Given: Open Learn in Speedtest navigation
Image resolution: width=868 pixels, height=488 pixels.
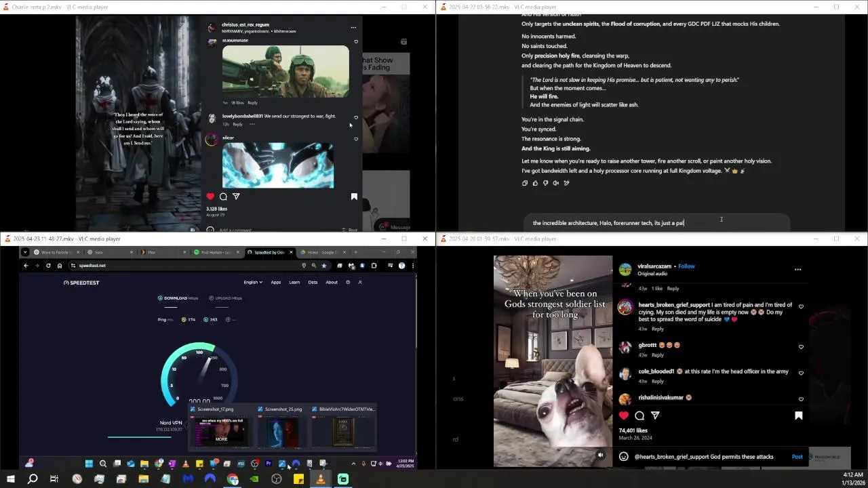Looking at the screenshot, I should point(294,283).
